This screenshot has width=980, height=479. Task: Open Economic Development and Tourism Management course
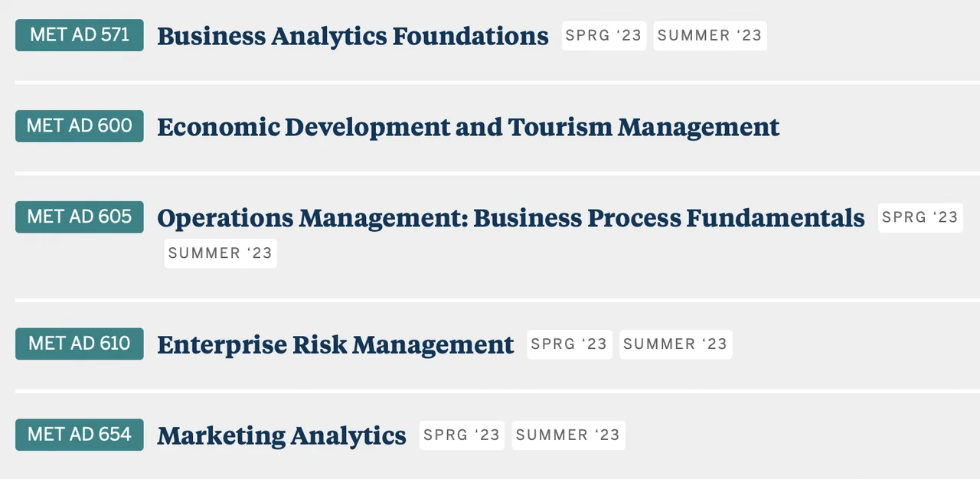(468, 127)
